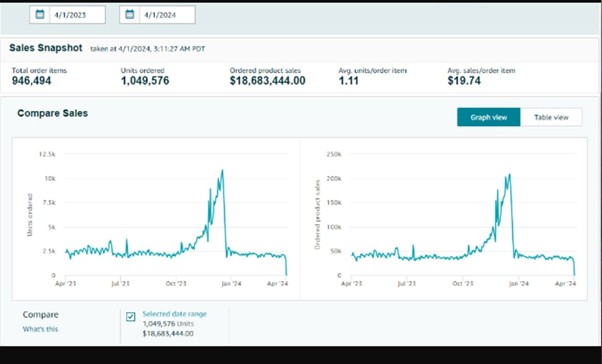The image size is (602, 364).
Task: Switch to Table view
Action: [x=551, y=117]
